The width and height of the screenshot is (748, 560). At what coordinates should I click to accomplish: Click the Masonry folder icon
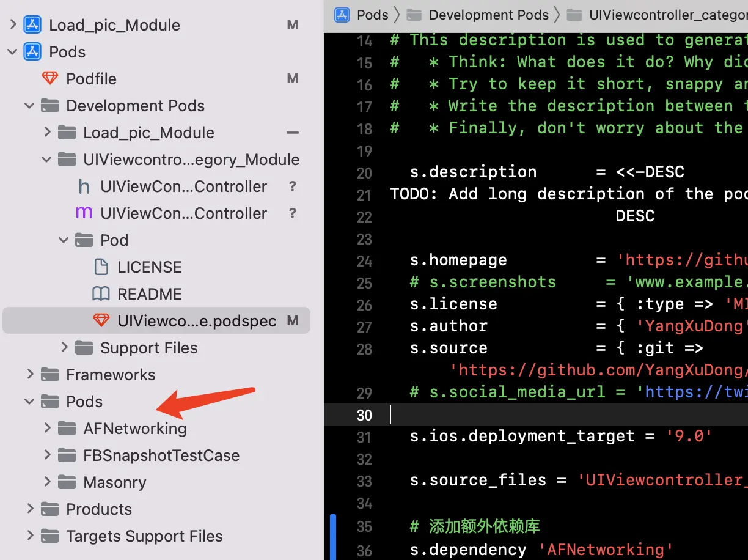67,482
